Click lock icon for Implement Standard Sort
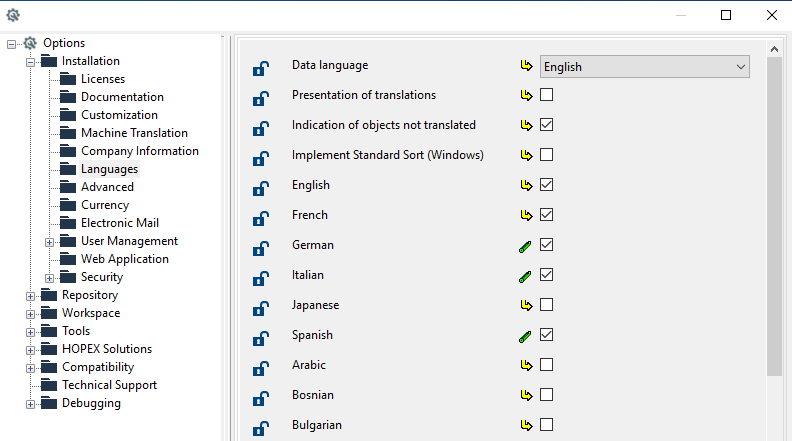Viewport: 792px width, 441px height. pyautogui.click(x=261, y=158)
